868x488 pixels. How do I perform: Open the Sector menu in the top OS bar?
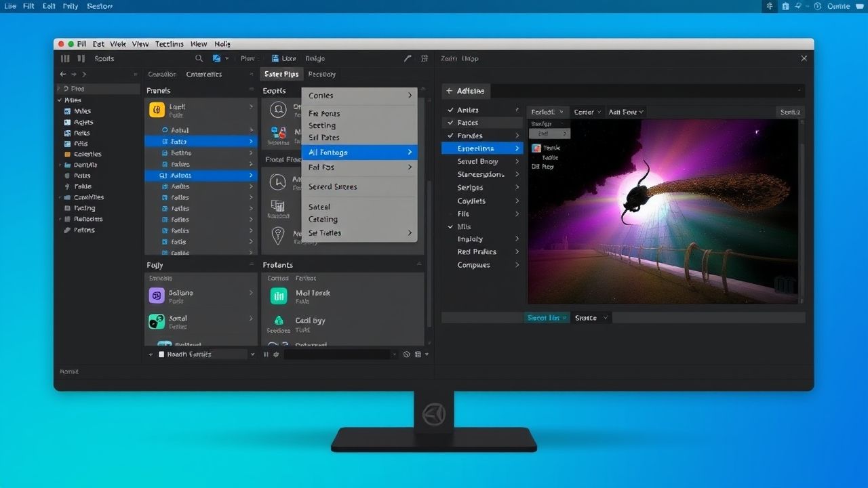[100, 6]
